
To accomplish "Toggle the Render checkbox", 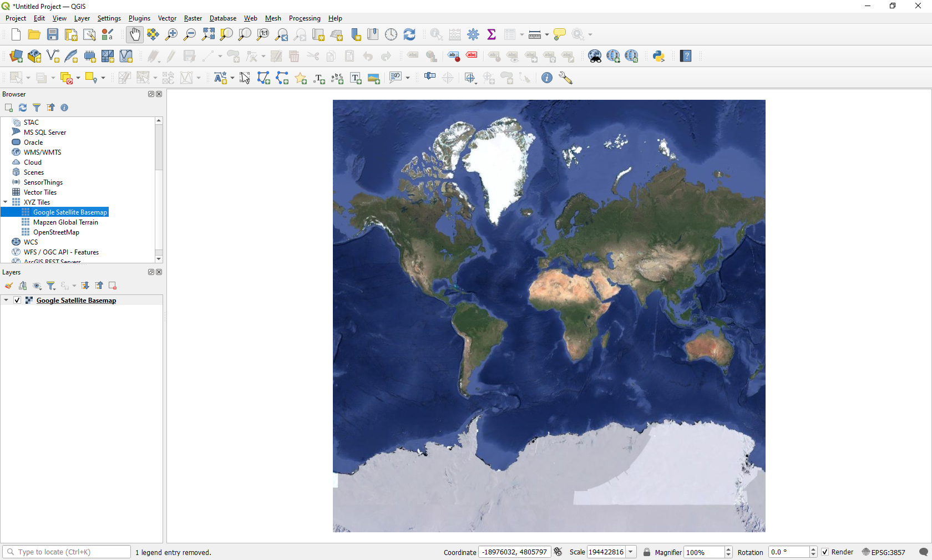I will point(825,552).
